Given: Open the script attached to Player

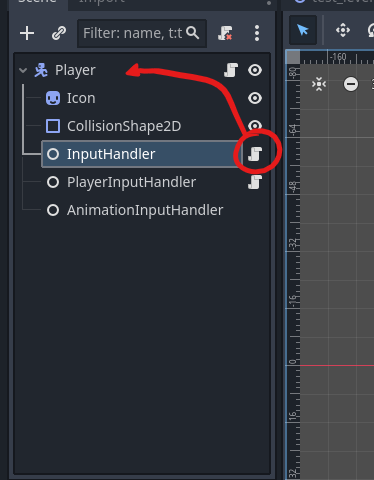Looking at the screenshot, I should pos(231,70).
